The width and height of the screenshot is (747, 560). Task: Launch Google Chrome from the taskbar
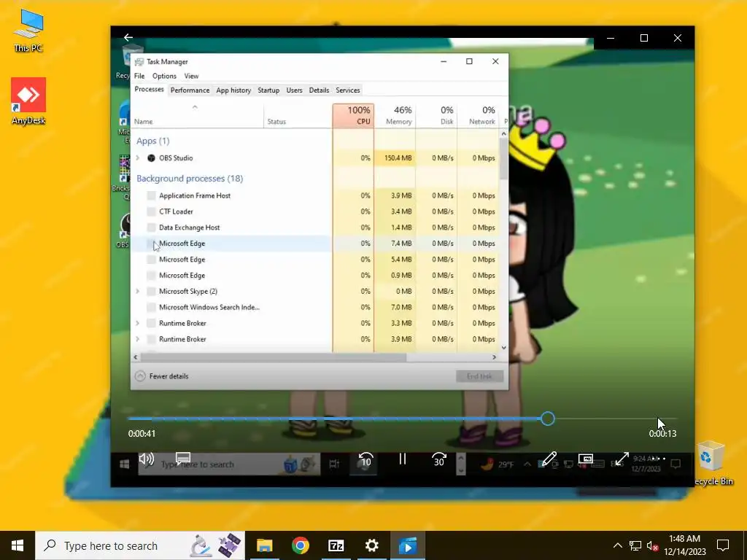coord(300,545)
